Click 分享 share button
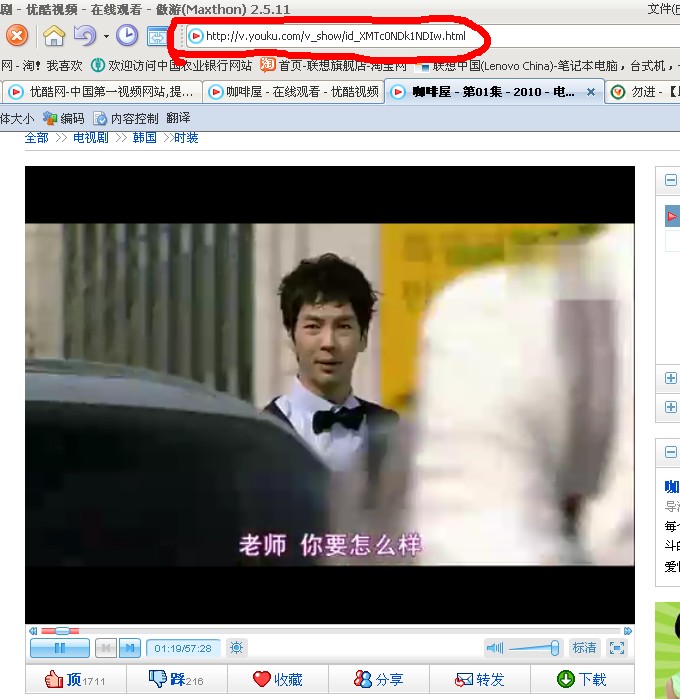 coord(379,680)
